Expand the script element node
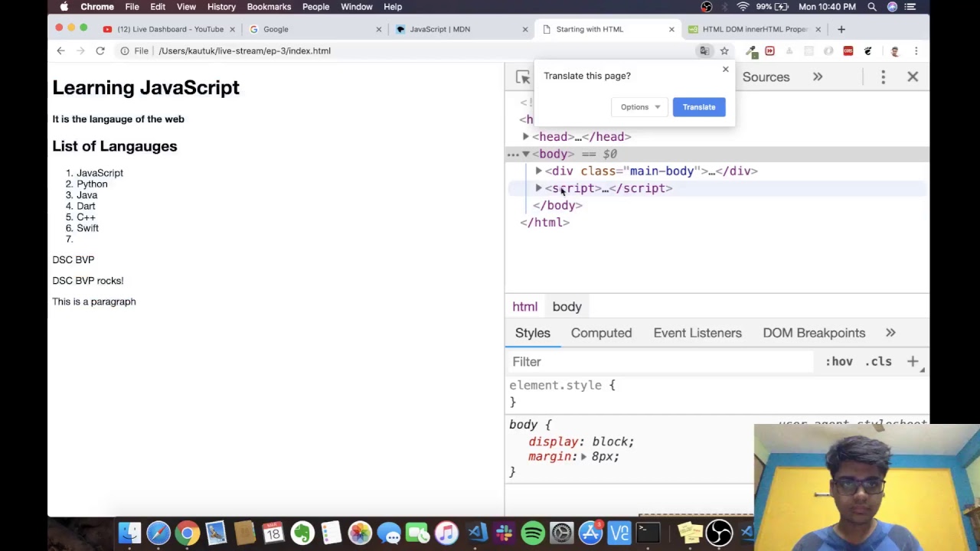Viewport: 980px width, 551px height. coord(538,187)
